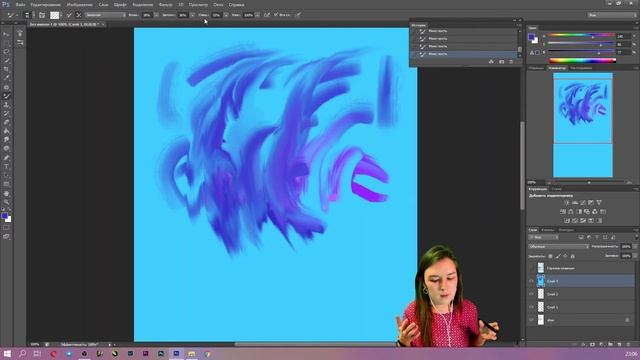
Task: Select the Pen tool
Action: click(x=6, y=158)
